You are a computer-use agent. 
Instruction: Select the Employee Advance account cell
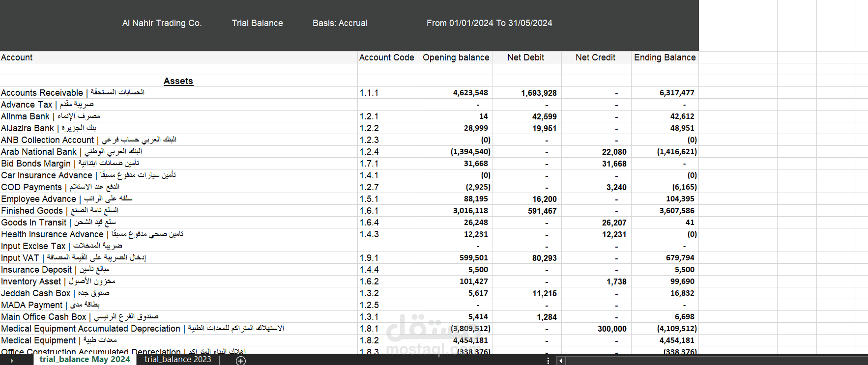pyautogui.click(x=178, y=199)
